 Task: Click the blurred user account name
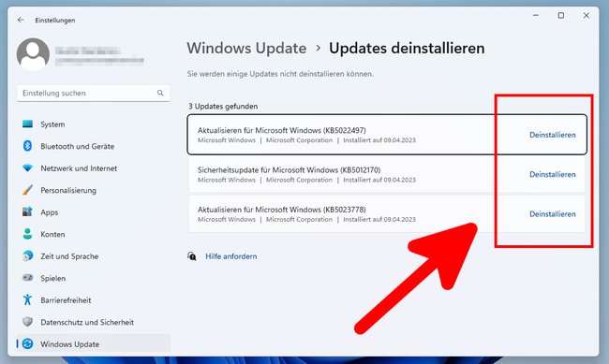(x=87, y=51)
